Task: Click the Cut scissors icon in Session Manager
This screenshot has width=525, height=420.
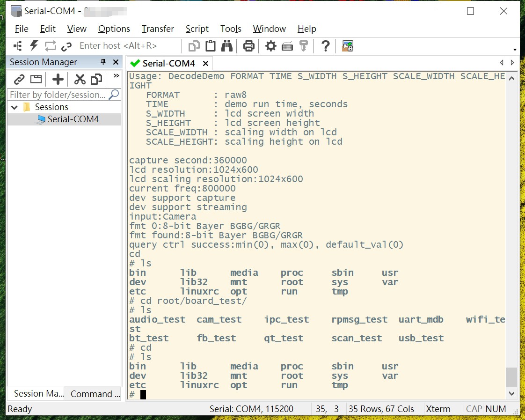Action: click(80, 79)
